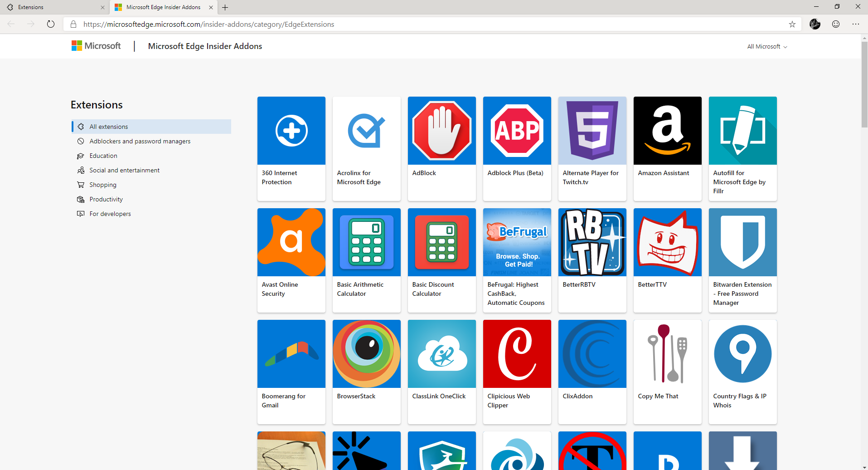Open the Bitwarden shield icon
Viewport: 868px width, 470px height.
click(x=743, y=242)
